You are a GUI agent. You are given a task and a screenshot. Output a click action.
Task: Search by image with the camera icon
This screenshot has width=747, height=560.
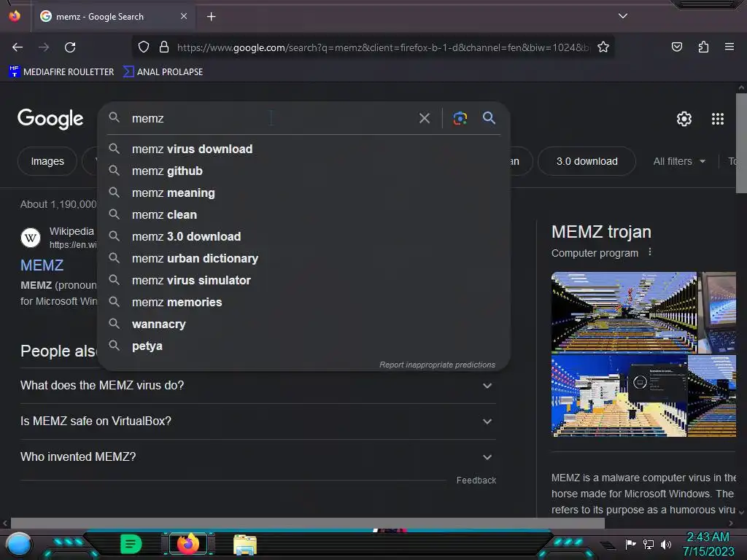[460, 118]
